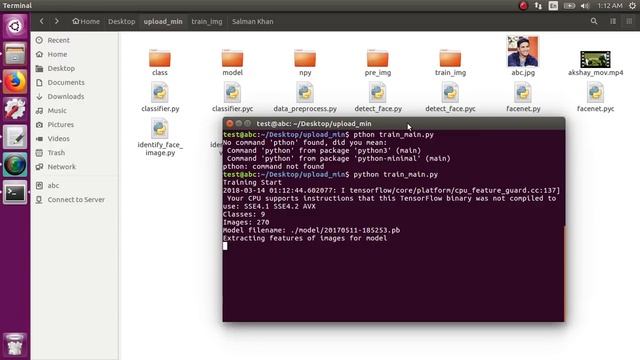The height and width of the screenshot is (360, 640).
Task: Open the text editor dock icon
Action: tap(15, 137)
